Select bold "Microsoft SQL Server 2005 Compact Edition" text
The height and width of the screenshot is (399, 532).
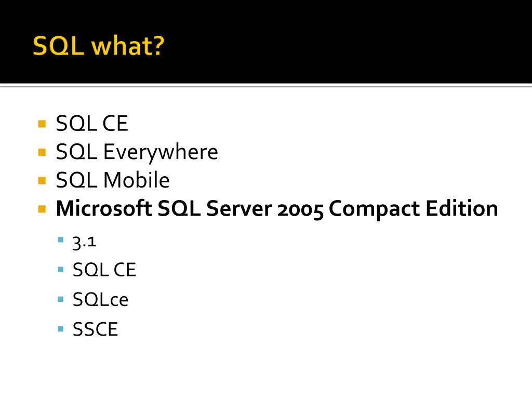pyautogui.click(x=277, y=209)
